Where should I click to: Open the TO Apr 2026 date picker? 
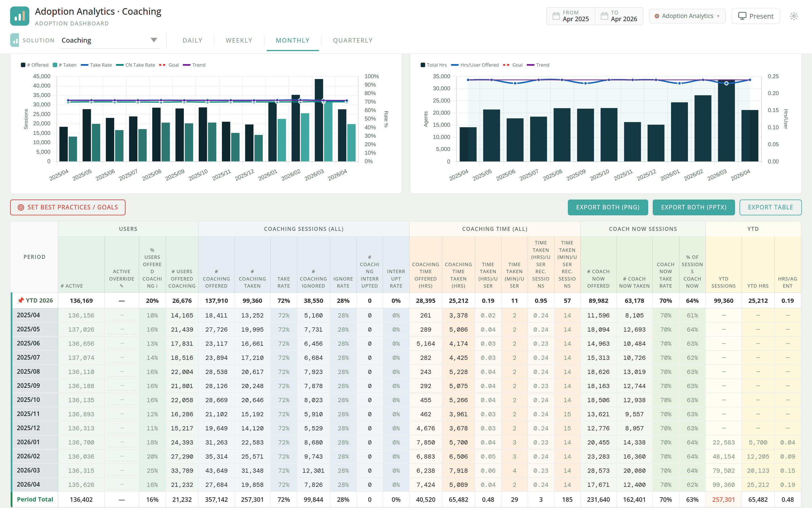click(619, 16)
